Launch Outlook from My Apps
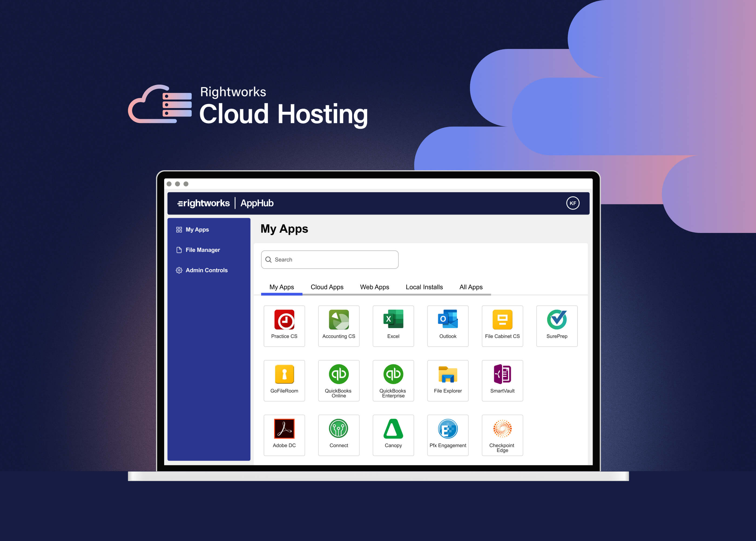 coord(448,326)
